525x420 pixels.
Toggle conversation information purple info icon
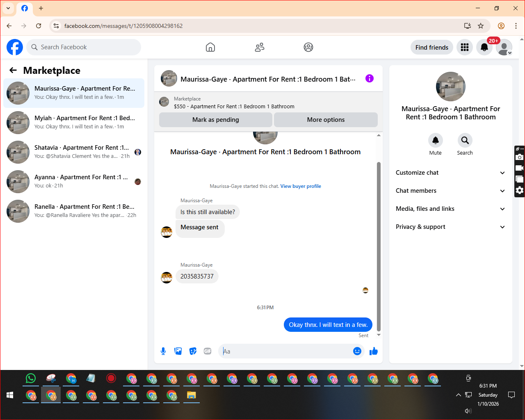[x=370, y=78]
